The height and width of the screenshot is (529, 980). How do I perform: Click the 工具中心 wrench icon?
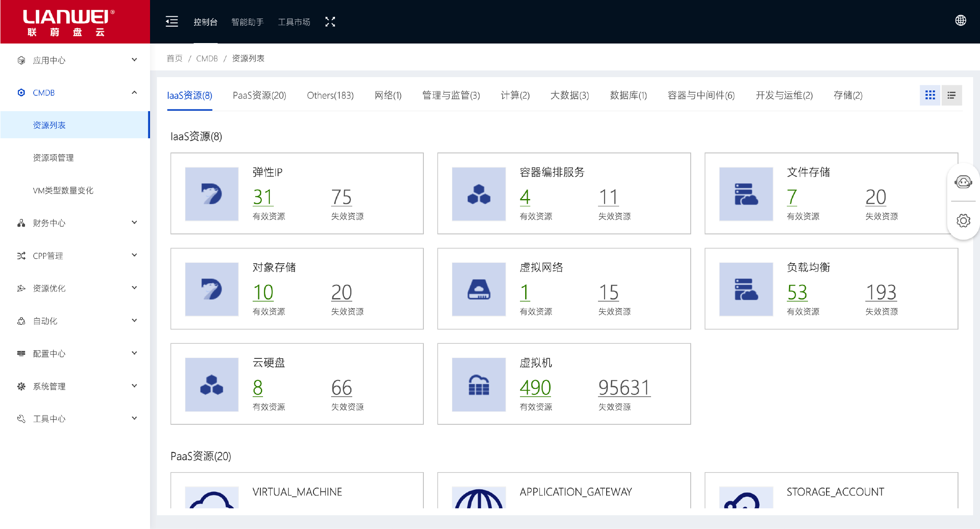point(21,419)
